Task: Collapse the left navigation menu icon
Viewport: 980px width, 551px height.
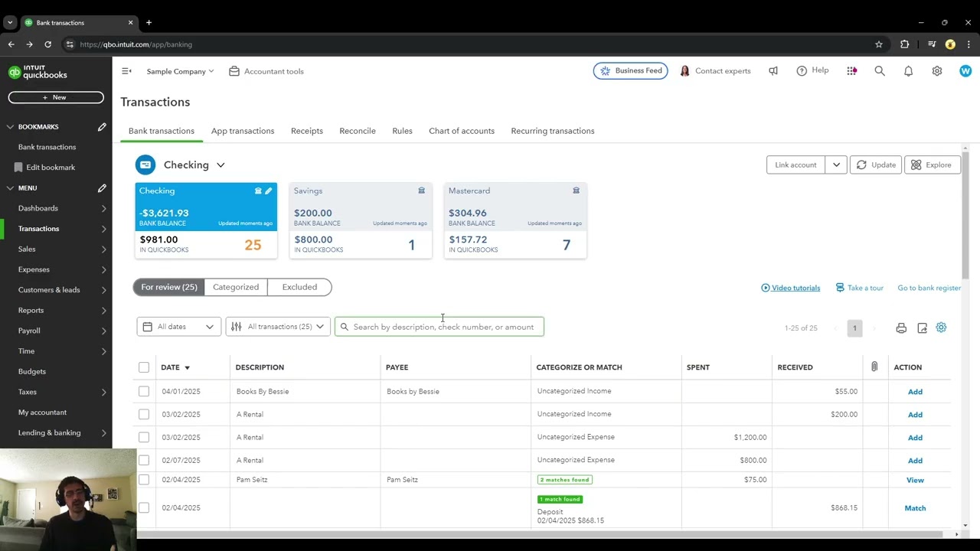Action: [x=126, y=71]
